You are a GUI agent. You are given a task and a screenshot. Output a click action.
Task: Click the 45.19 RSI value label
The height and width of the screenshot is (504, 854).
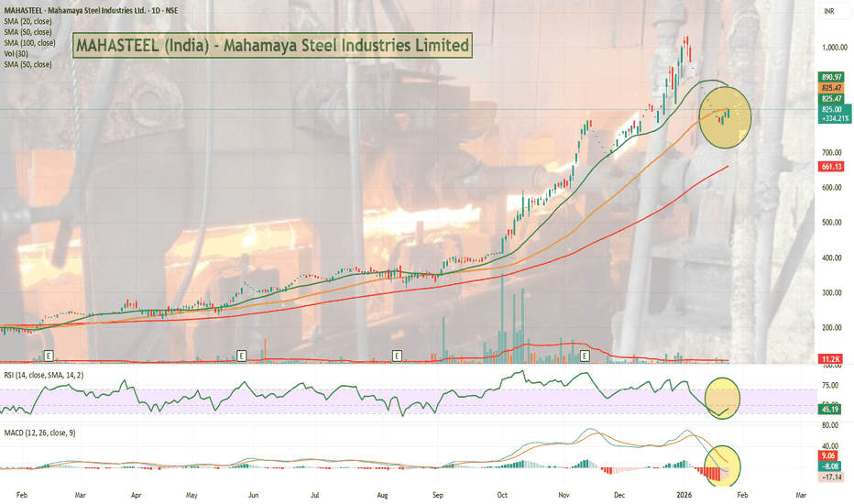(x=829, y=410)
